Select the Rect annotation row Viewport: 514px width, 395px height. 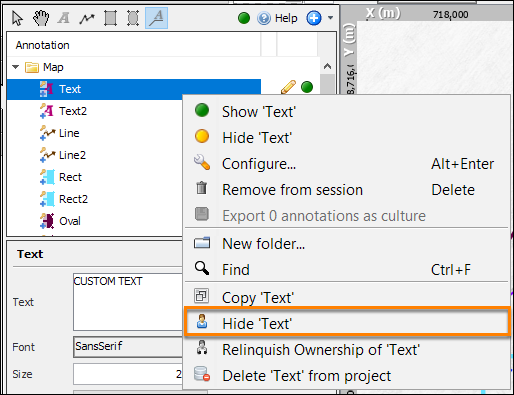click(x=95, y=177)
